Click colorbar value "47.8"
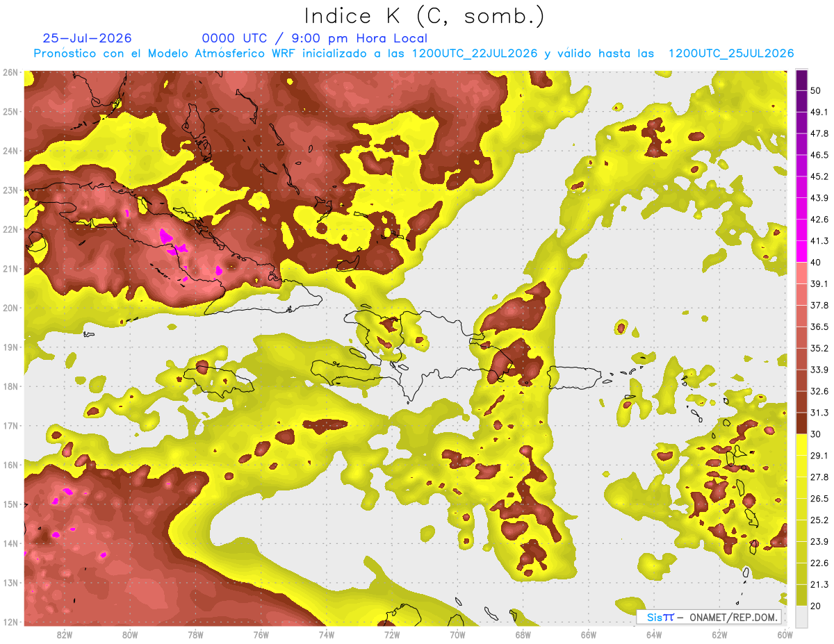834x644 pixels. (819, 133)
